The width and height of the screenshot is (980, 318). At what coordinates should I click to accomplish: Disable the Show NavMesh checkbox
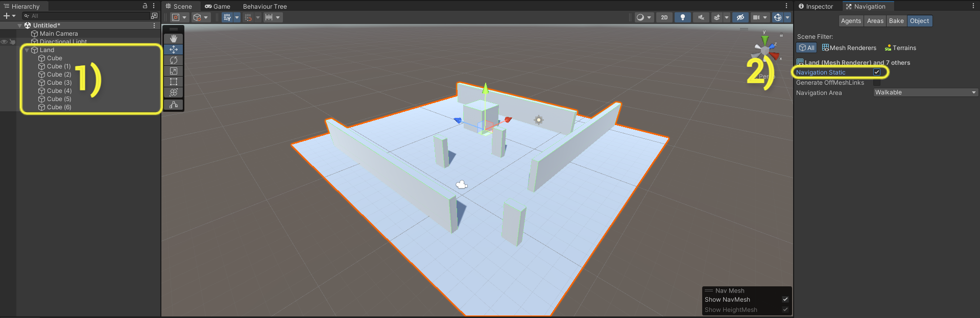pos(785,300)
